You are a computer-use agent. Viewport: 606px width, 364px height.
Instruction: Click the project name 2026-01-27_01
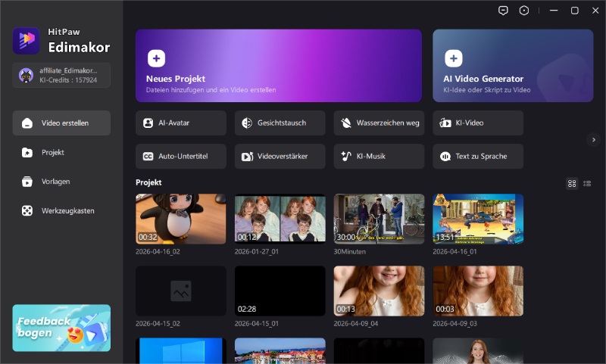click(257, 252)
